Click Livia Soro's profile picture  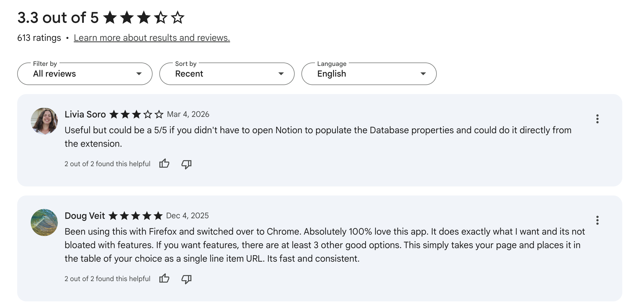click(x=44, y=121)
